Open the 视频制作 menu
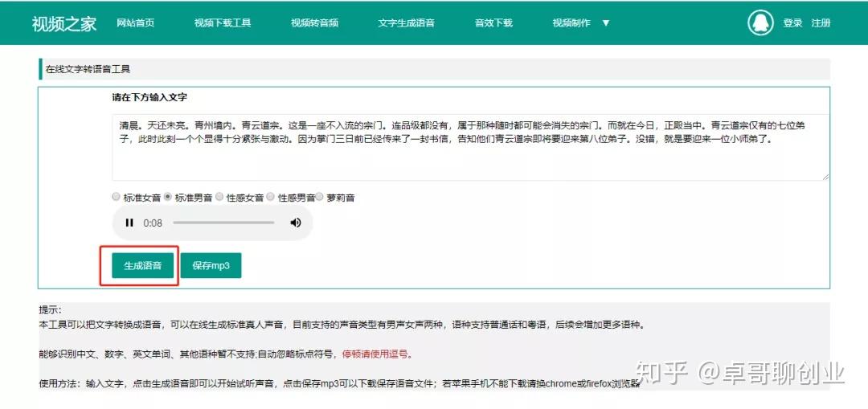Image resolution: width=868 pixels, height=409 pixels. (571, 23)
